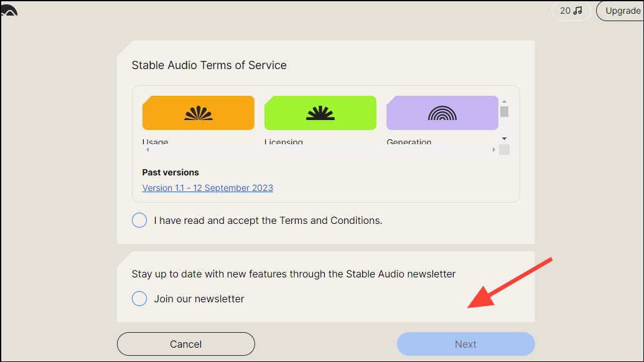Select the orange Usage card

pyautogui.click(x=198, y=113)
